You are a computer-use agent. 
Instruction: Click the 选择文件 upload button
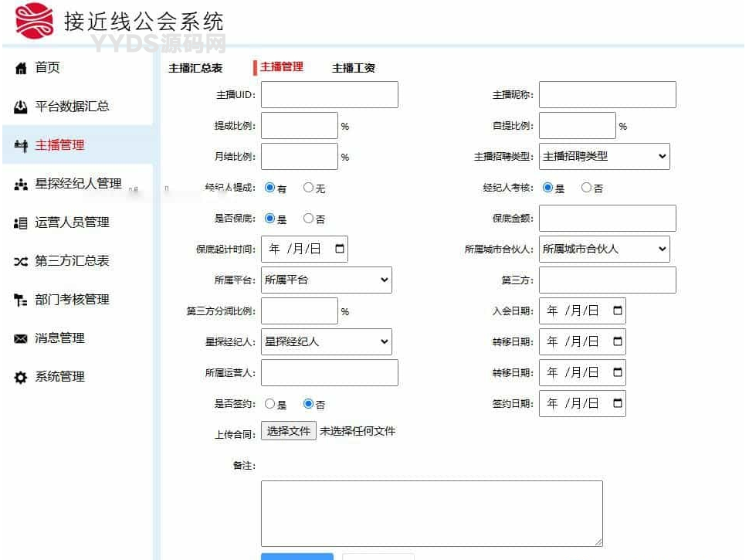tap(289, 431)
